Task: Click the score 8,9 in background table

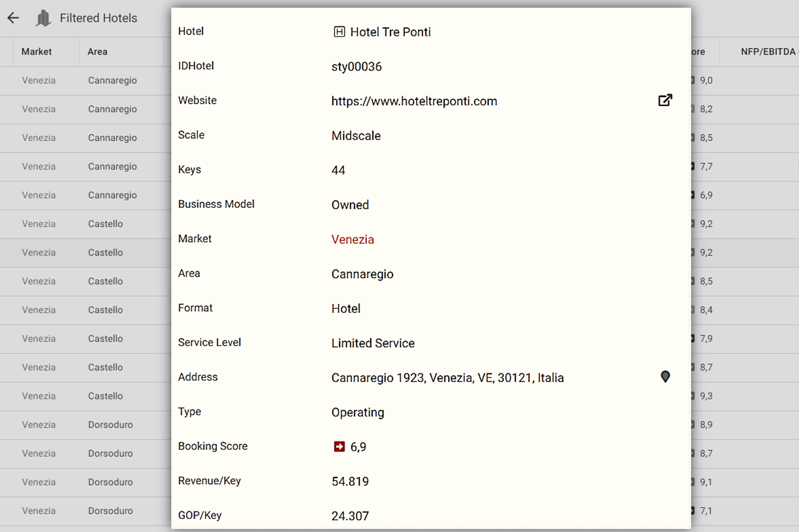Action: click(706, 425)
